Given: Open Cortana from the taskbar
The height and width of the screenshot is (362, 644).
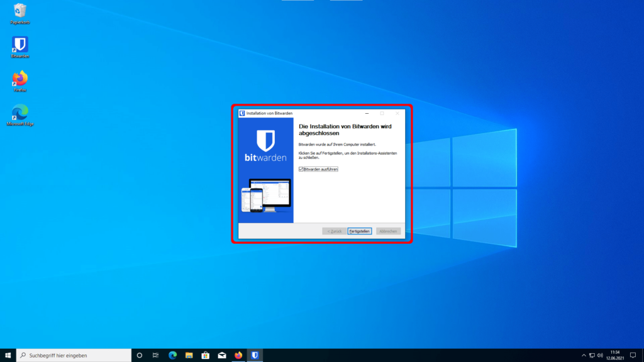Looking at the screenshot, I should (x=140, y=355).
